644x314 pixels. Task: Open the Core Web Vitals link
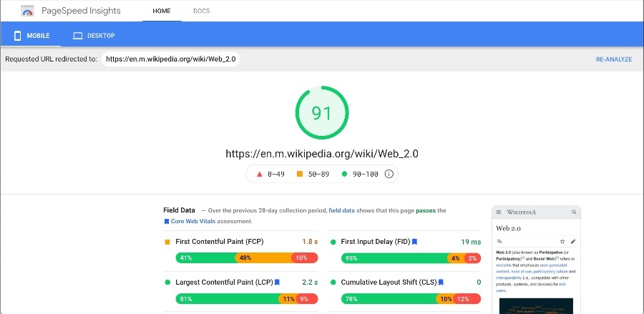(193, 221)
